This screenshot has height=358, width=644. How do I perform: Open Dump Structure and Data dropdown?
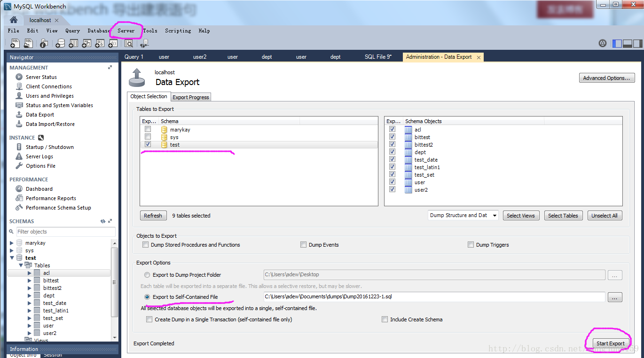pos(463,215)
